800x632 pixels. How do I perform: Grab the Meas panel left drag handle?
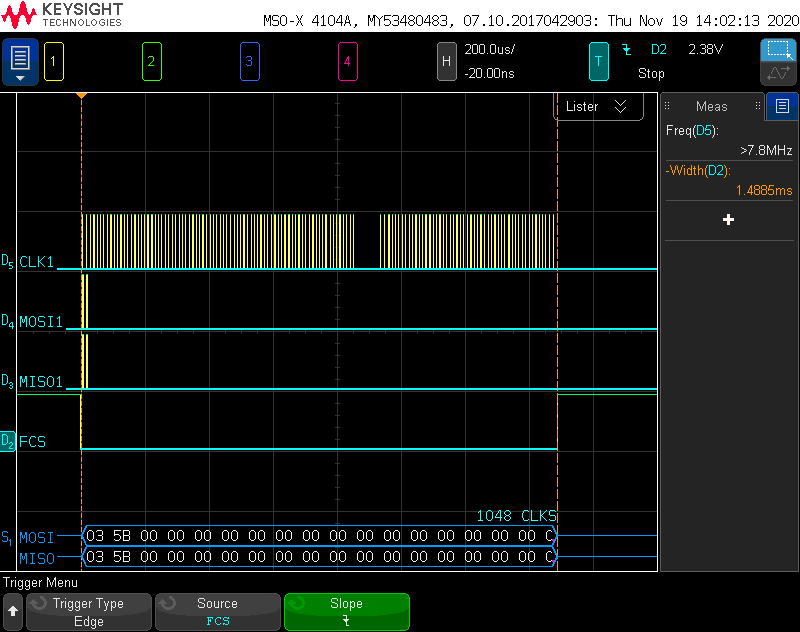667,106
